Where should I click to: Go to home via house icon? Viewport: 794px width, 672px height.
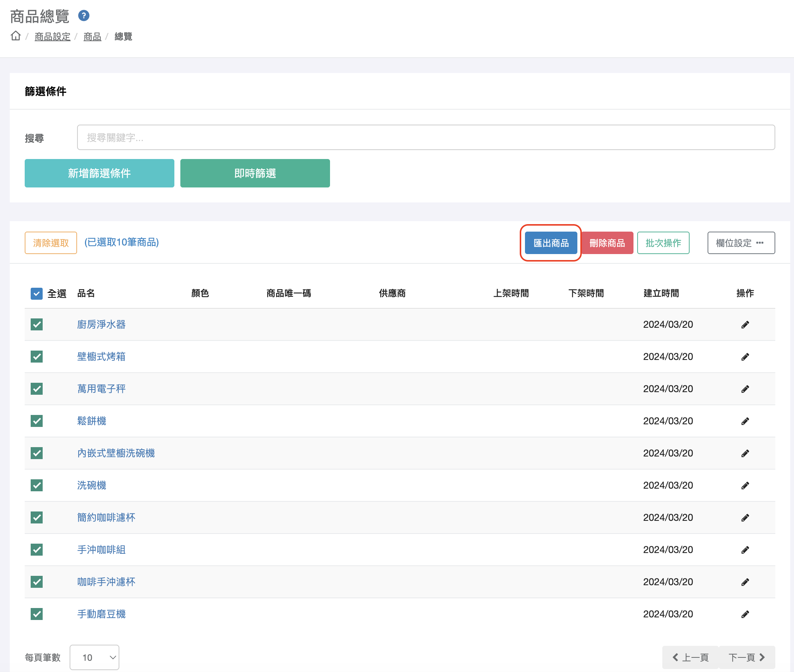(16, 36)
